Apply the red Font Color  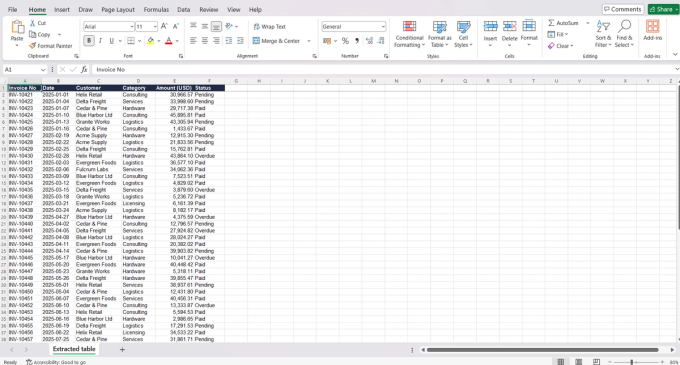click(x=169, y=41)
